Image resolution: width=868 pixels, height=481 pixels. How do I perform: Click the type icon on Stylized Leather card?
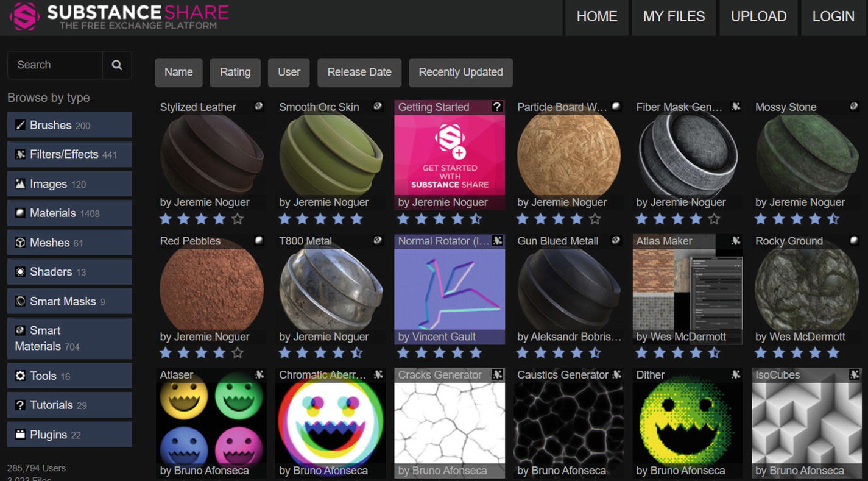tap(259, 106)
